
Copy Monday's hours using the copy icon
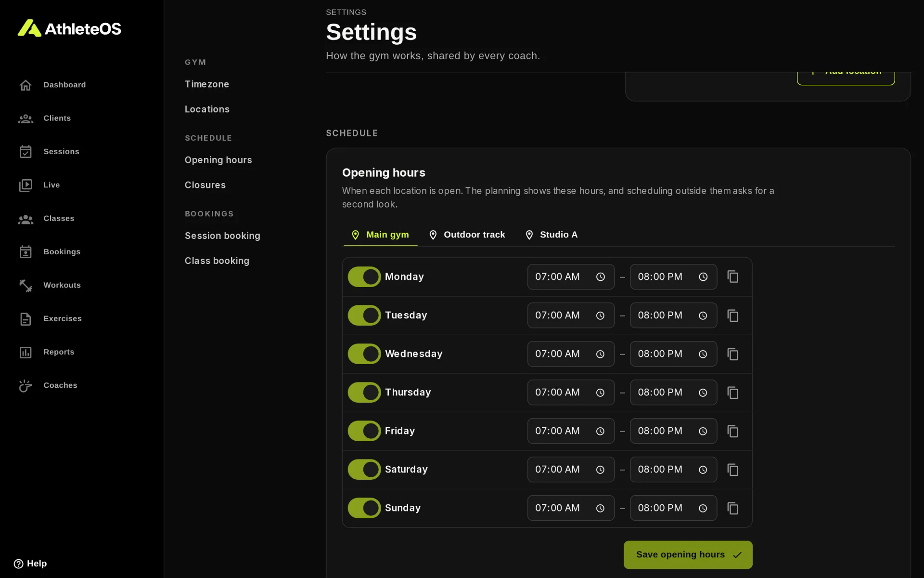click(732, 277)
